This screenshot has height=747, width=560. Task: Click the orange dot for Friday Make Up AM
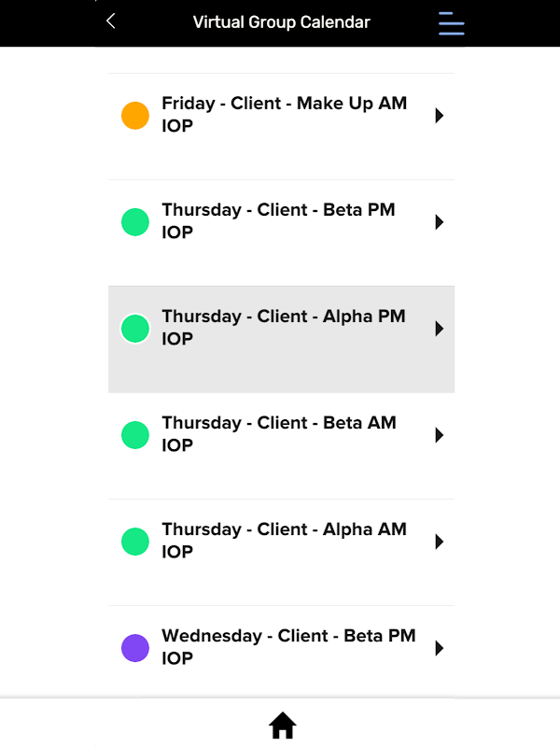tap(135, 116)
